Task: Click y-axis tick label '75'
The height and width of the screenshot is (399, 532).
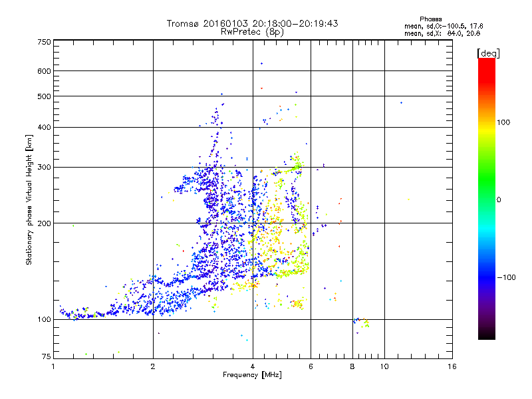Action: click(x=47, y=356)
